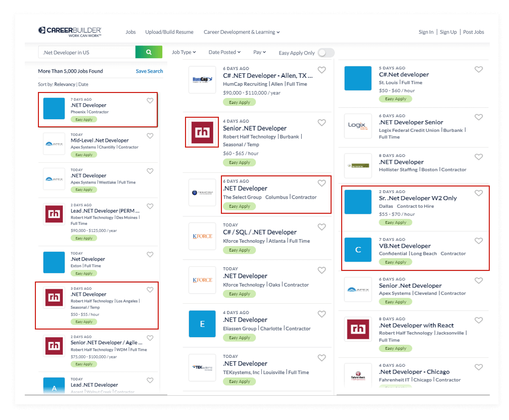
Task: Save the Exton .Net Developer job heart
Action: [x=150, y=254]
